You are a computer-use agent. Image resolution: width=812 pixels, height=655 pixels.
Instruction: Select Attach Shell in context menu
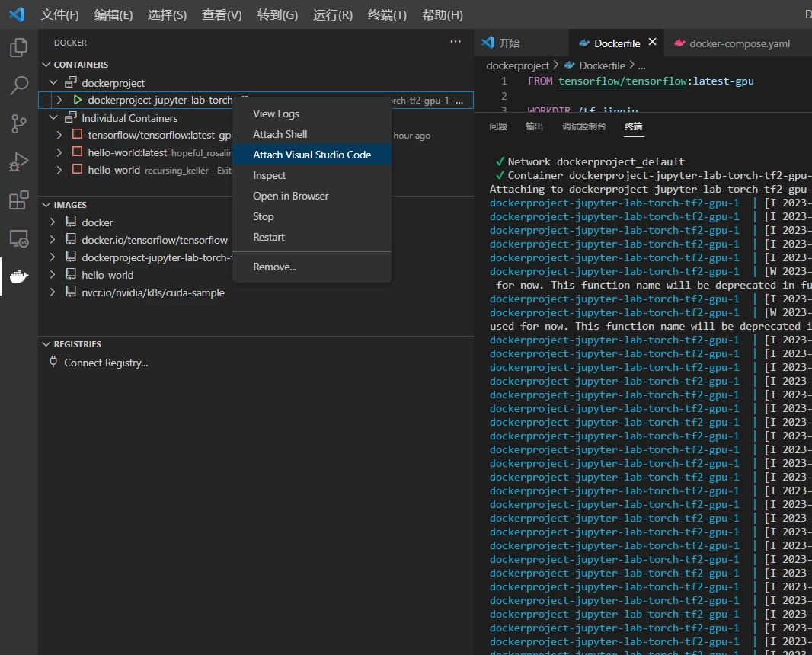(x=312, y=134)
